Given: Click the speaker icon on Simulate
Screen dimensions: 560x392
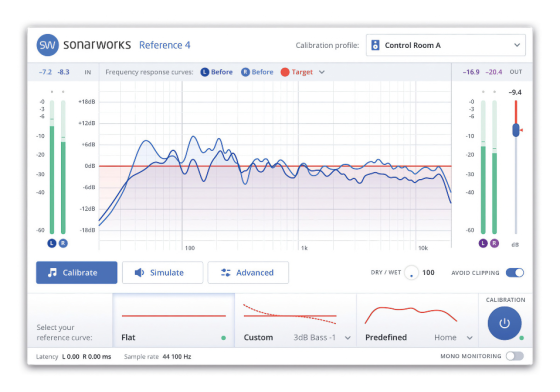Looking at the screenshot, I should coord(139,272).
